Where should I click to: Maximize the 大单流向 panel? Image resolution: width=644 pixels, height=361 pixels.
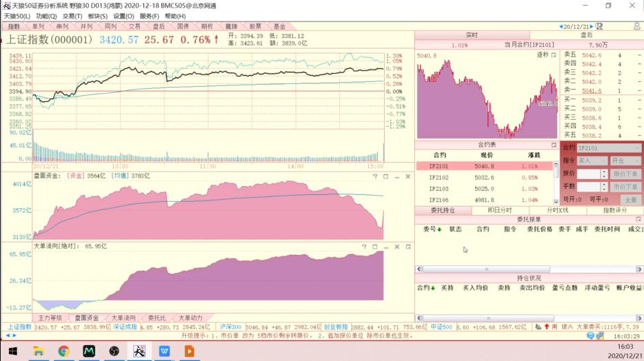click(374, 247)
